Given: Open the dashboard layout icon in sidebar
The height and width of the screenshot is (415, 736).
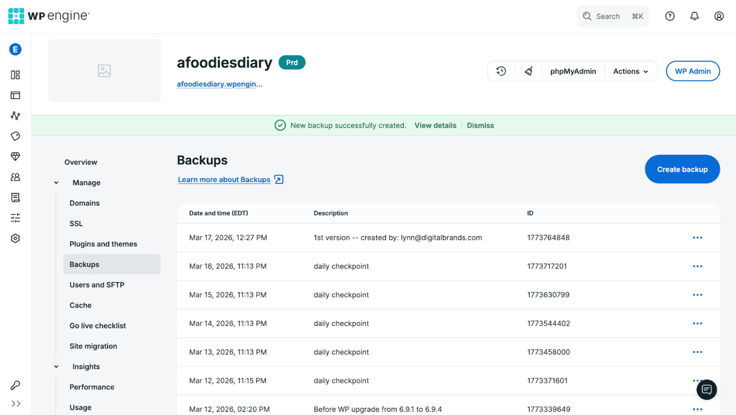Looking at the screenshot, I should (15, 75).
